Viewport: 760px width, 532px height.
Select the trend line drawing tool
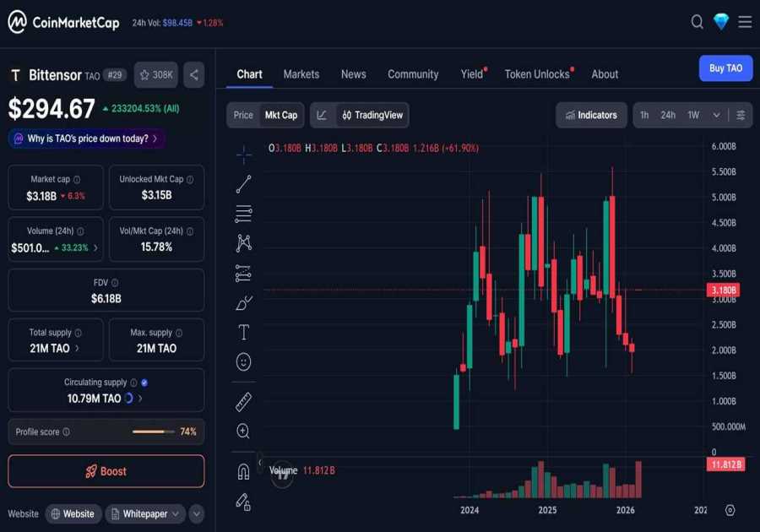[242, 184]
